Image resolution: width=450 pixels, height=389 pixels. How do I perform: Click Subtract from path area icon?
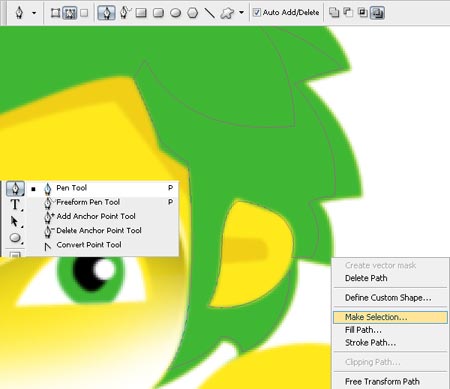[x=348, y=13]
